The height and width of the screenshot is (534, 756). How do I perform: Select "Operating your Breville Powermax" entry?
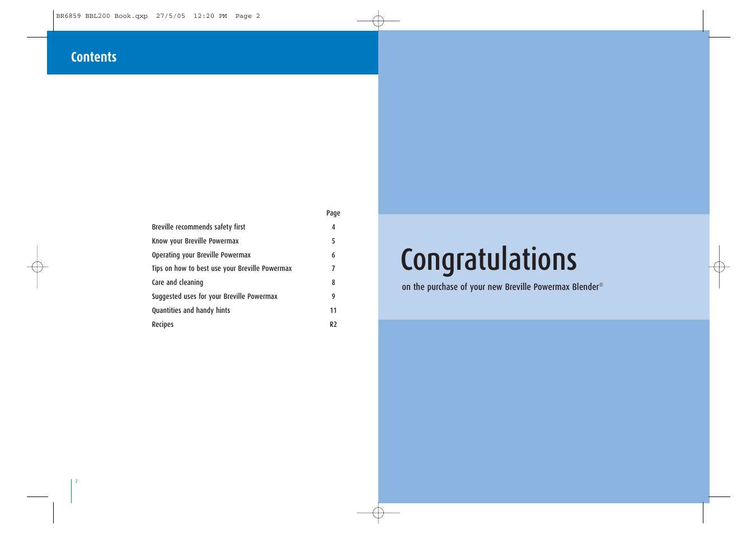point(201,255)
